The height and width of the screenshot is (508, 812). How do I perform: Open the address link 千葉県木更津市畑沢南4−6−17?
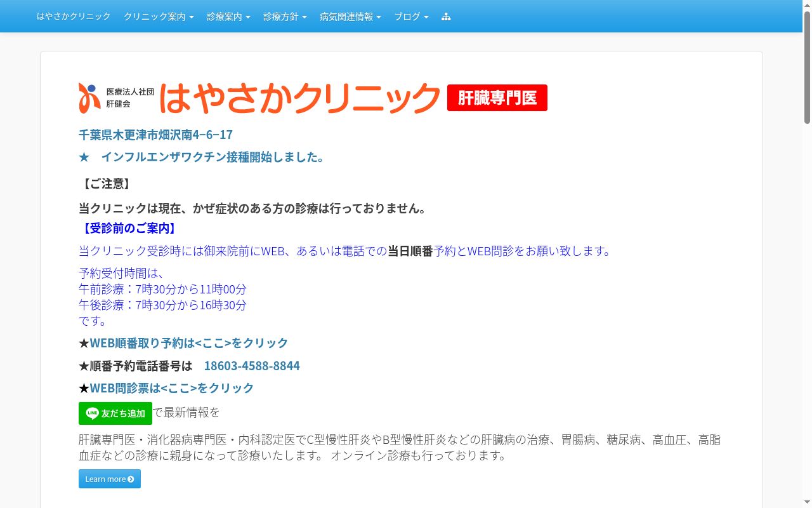click(155, 135)
